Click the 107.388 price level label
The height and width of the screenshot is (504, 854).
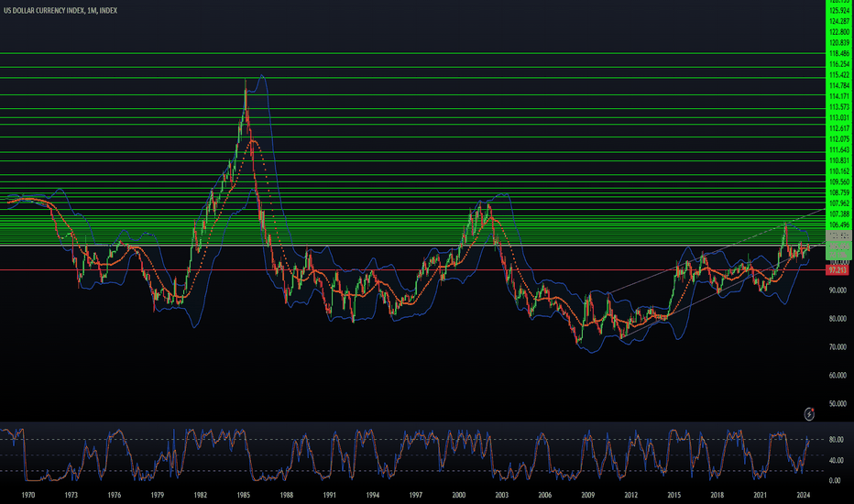click(839, 214)
